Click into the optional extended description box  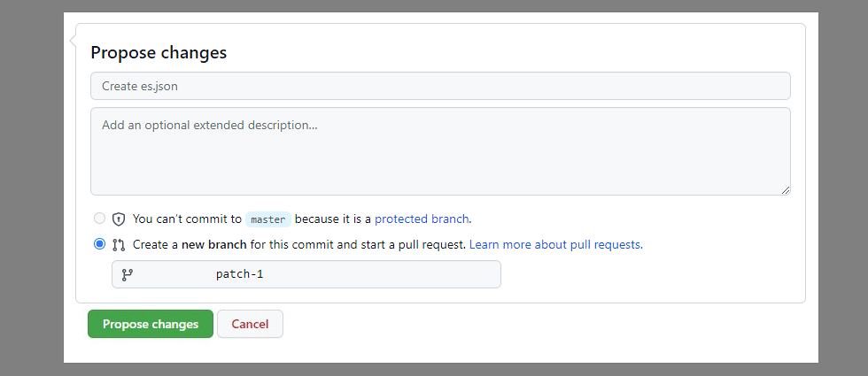[x=440, y=151]
